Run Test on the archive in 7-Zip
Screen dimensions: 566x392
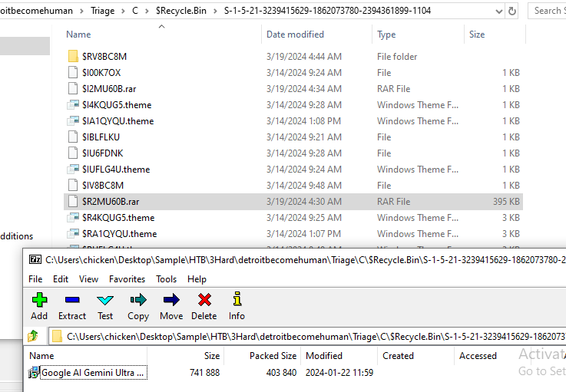tap(105, 306)
